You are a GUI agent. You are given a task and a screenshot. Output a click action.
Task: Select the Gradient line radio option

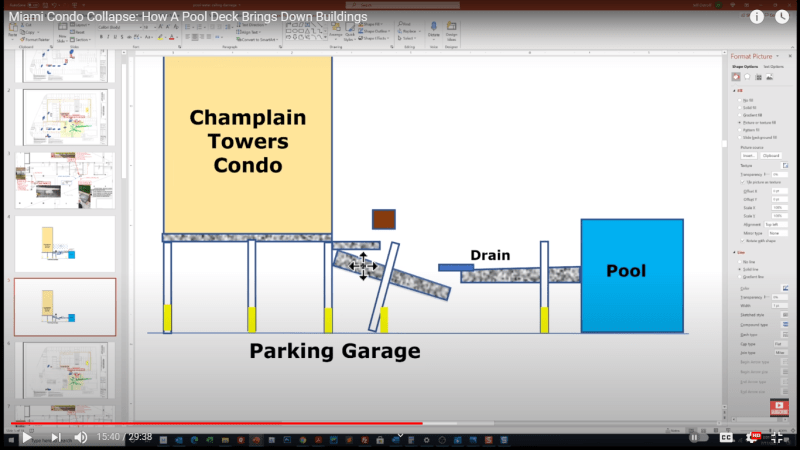[x=740, y=277]
